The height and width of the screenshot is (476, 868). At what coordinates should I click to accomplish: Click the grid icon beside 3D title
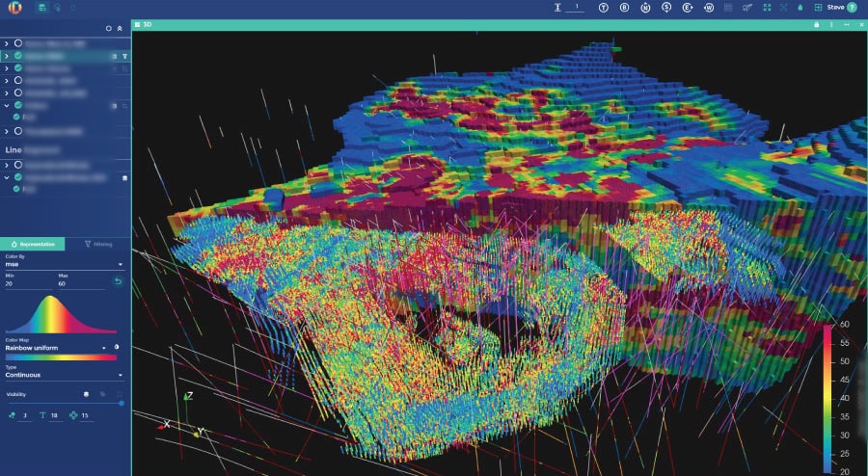pyautogui.click(x=137, y=25)
